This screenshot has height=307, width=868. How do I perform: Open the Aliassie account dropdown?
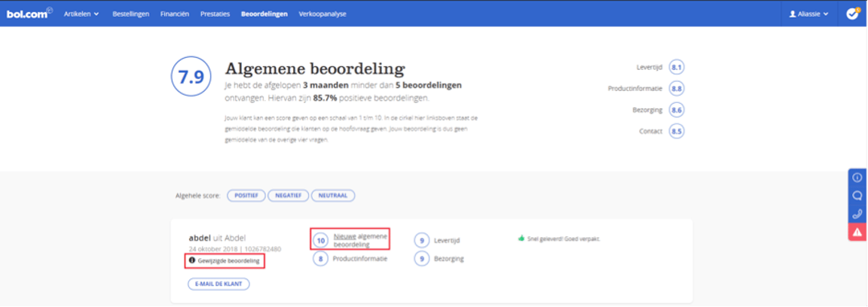808,14
